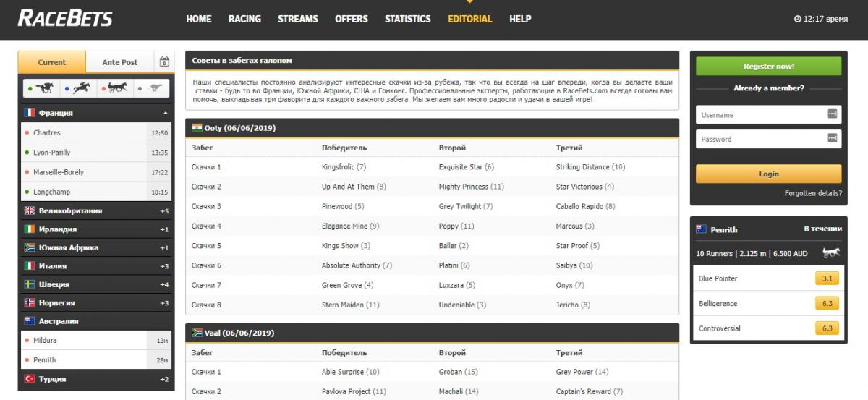The width and height of the screenshot is (868, 400).
Task: Open the Forgotten details? link
Action: click(813, 193)
